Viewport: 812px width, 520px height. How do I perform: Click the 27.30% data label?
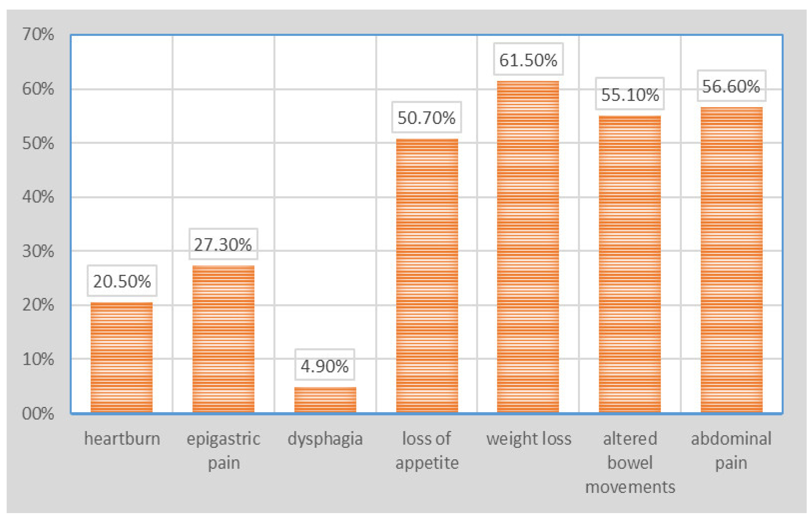(223, 244)
